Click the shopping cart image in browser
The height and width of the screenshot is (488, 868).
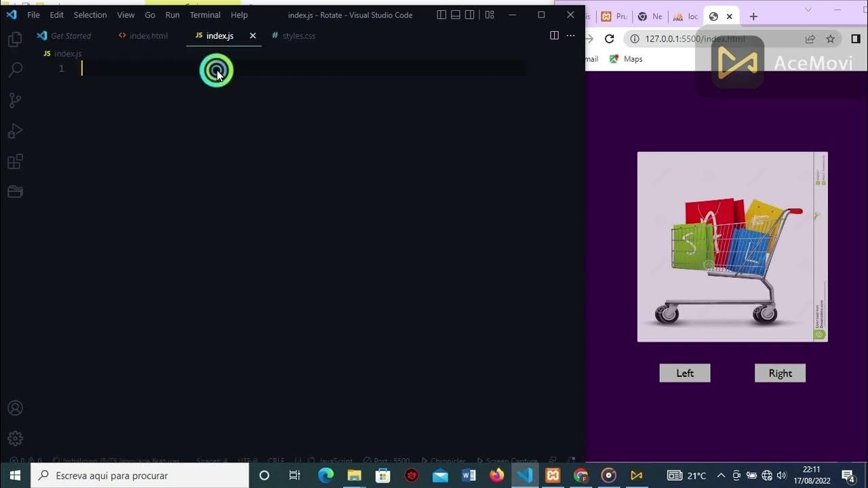pyautogui.click(x=732, y=247)
